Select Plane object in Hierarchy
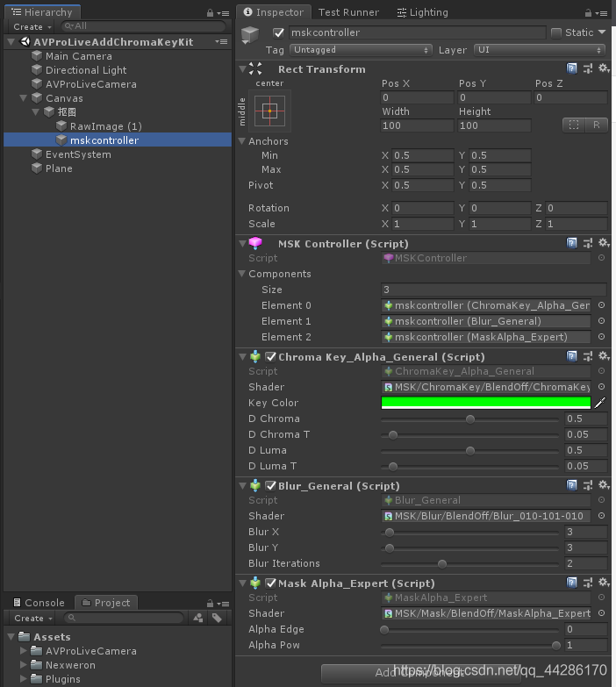This screenshot has width=616, height=687. pos(59,168)
